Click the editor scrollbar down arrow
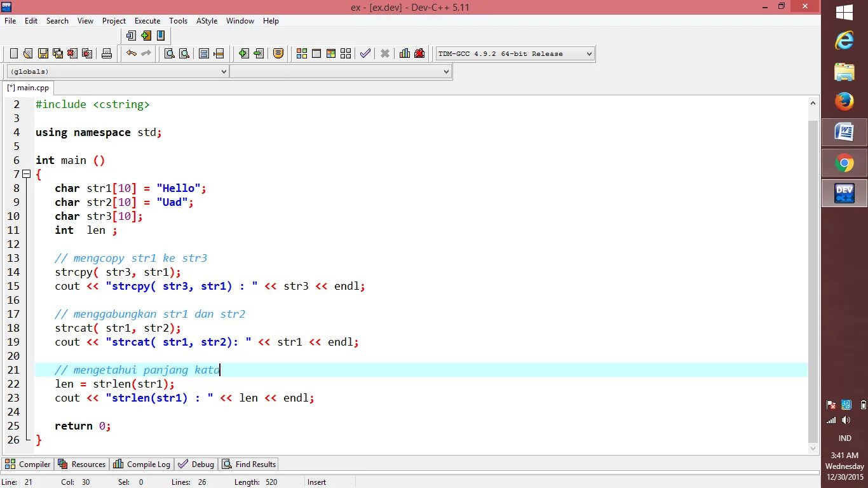Image resolution: width=868 pixels, height=488 pixels. [813, 449]
